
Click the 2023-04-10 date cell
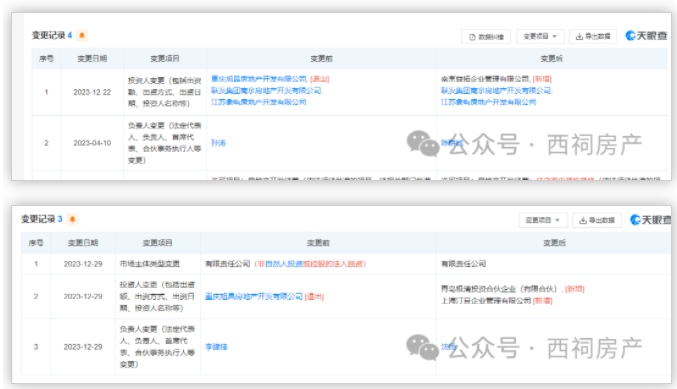[x=92, y=143]
